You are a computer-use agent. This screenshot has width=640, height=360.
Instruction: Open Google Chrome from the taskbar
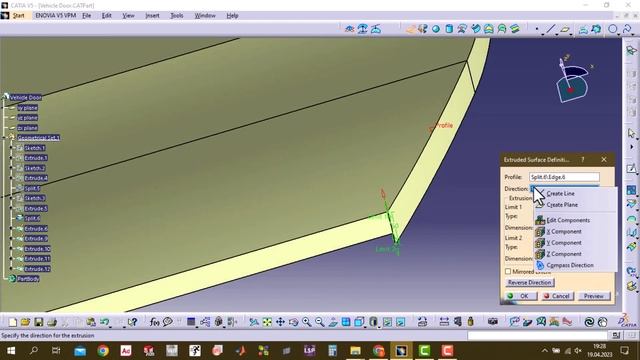point(103,351)
